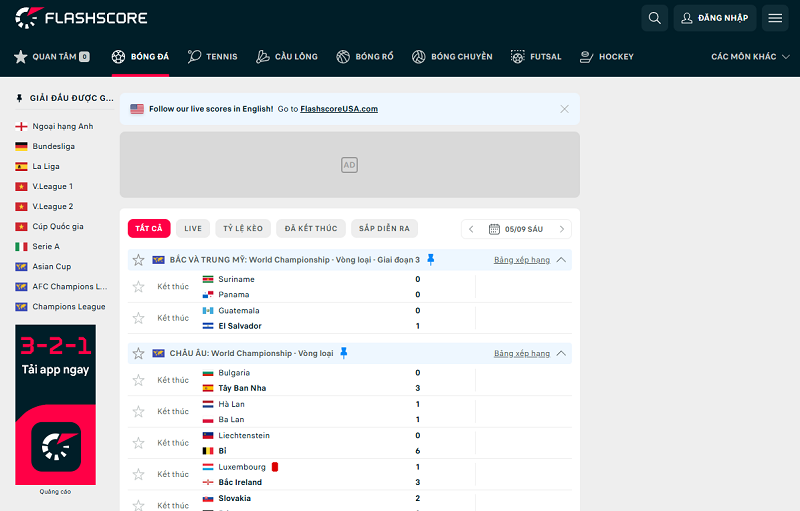Click ĐĂNG NHẬP login button

coord(715,18)
